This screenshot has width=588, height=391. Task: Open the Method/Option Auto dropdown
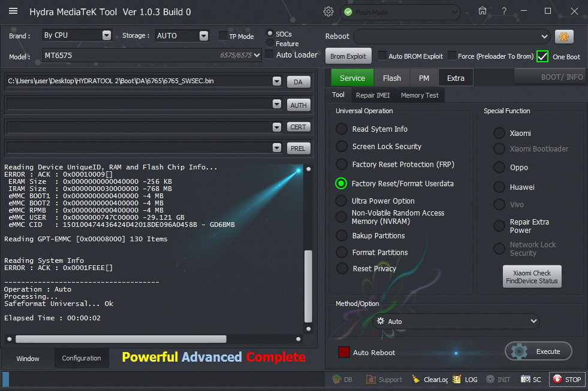click(x=456, y=322)
